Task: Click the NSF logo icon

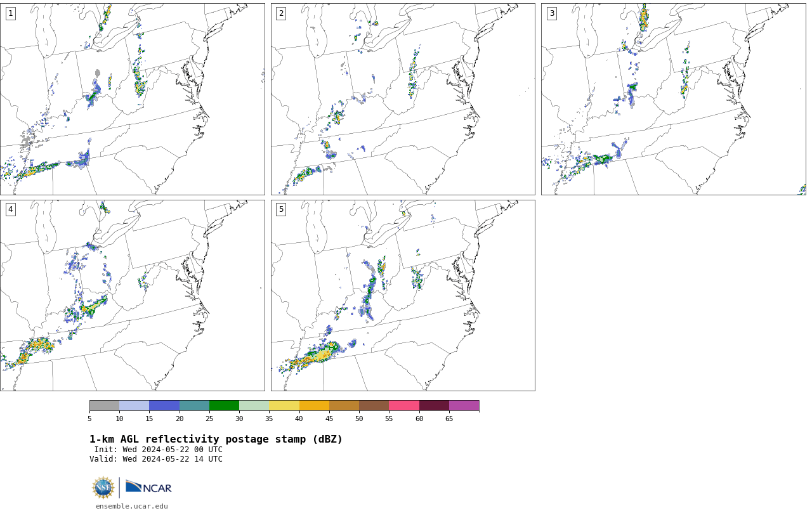Action: click(103, 488)
